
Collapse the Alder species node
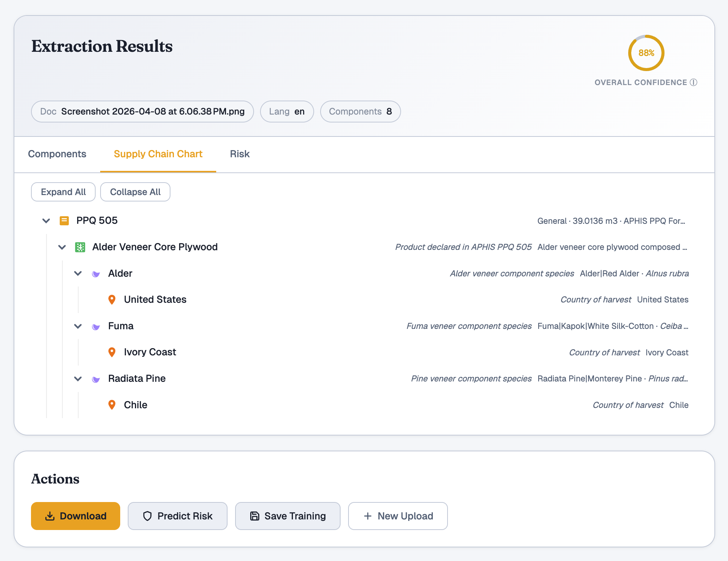(x=78, y=273)
